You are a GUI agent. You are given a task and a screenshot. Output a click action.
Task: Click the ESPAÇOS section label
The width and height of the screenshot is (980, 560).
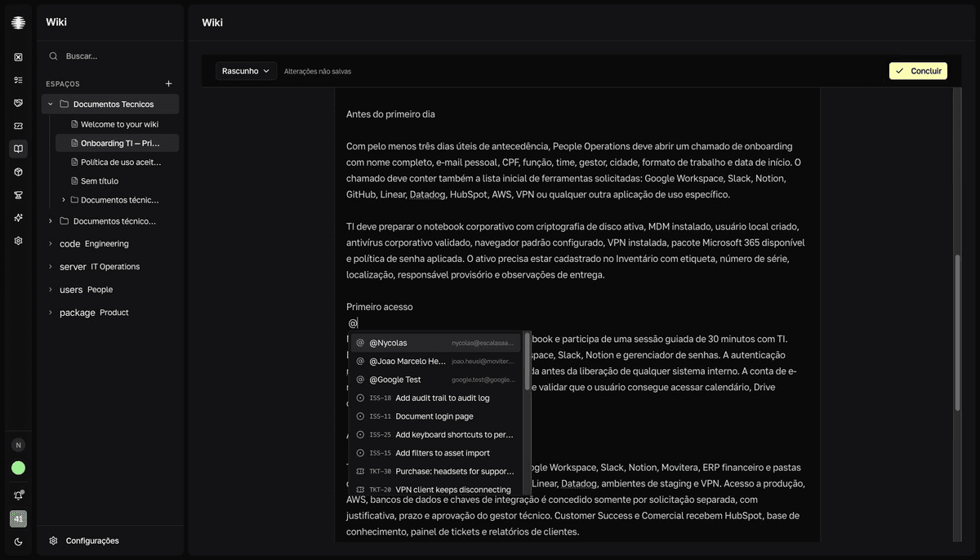click(x=63, y=84)
